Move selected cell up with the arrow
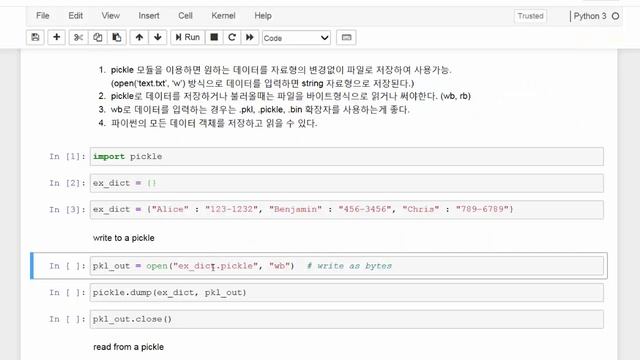This screenshot has width=640, height=360. [139, 38]
